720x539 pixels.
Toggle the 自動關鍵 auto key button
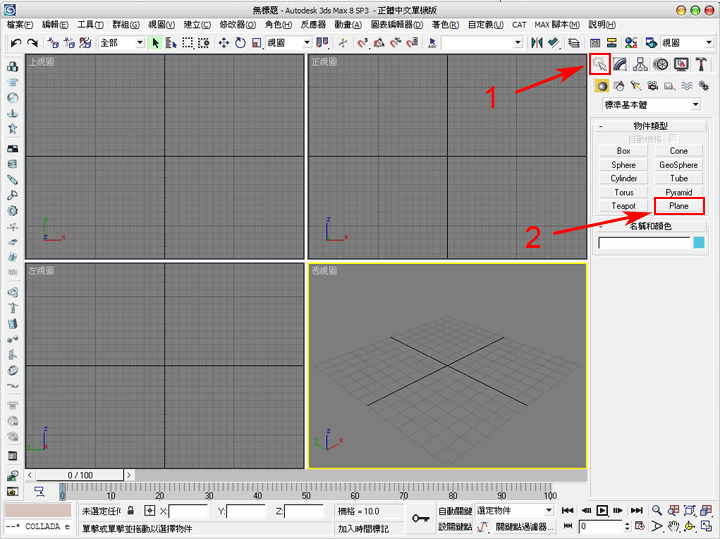[x=455, y=511]
